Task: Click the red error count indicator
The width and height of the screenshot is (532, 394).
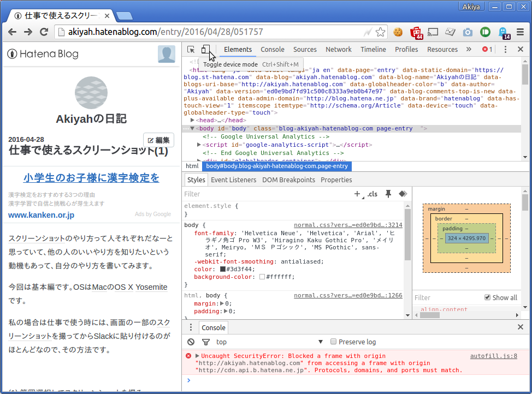Action: [487, 50]
